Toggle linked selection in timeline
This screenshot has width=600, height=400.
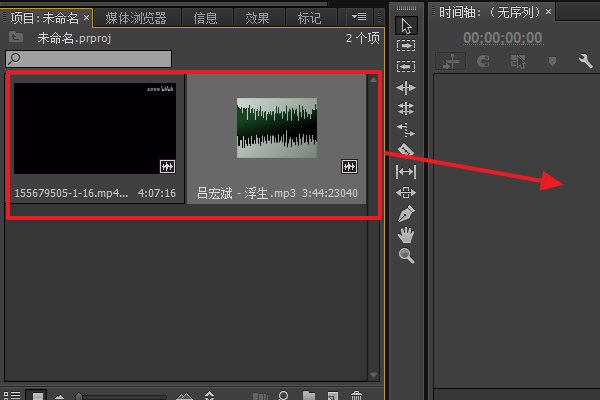pos(518,61)
